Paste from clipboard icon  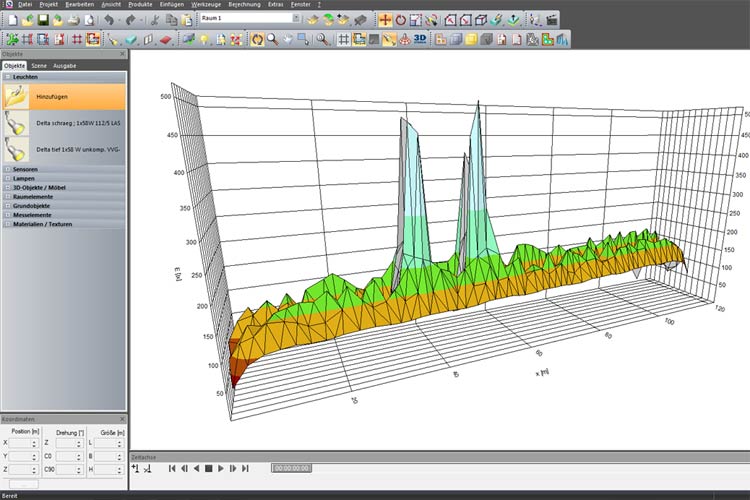pos(187,20)
